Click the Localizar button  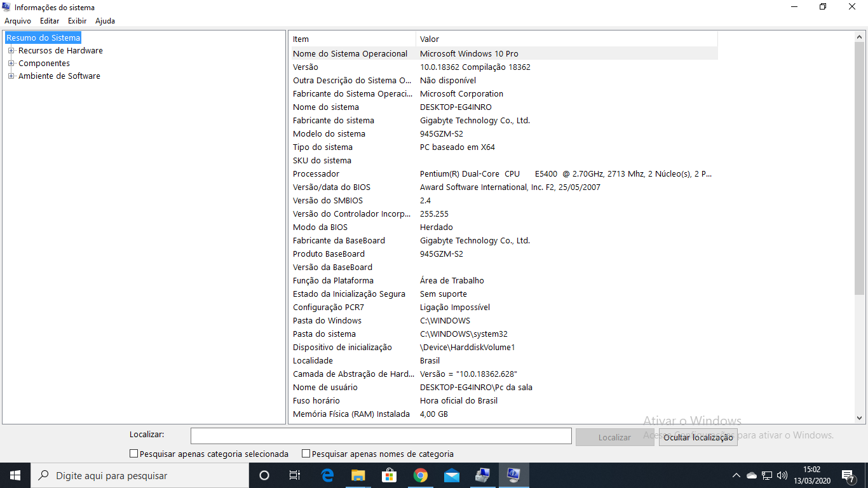(614, 437)
